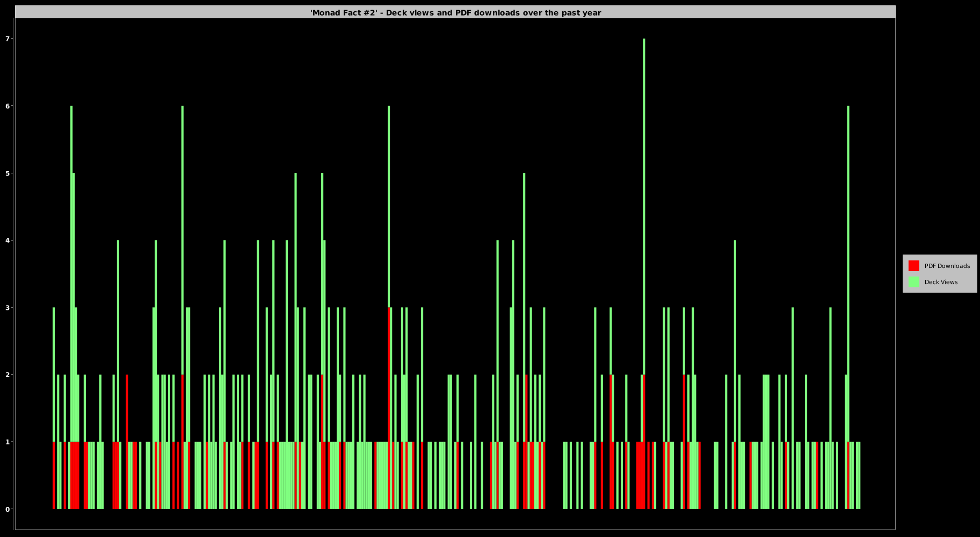This screenshot has height=537, width=980.
Task: Click the y-axis label 0
Action: click(8, 509)
